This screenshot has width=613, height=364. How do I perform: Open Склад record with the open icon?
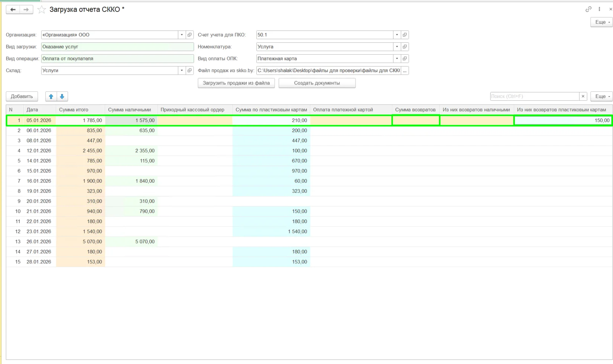click(x=189, y=71)
